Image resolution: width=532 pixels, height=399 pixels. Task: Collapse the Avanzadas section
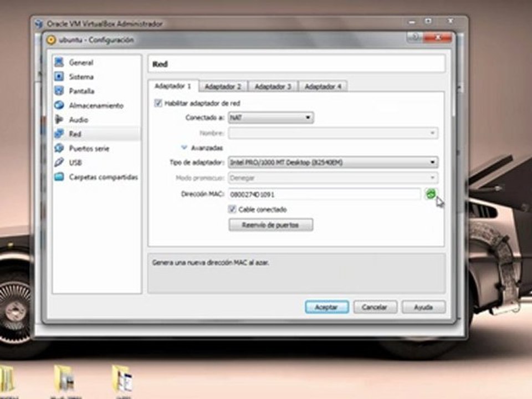coord(184,147)
